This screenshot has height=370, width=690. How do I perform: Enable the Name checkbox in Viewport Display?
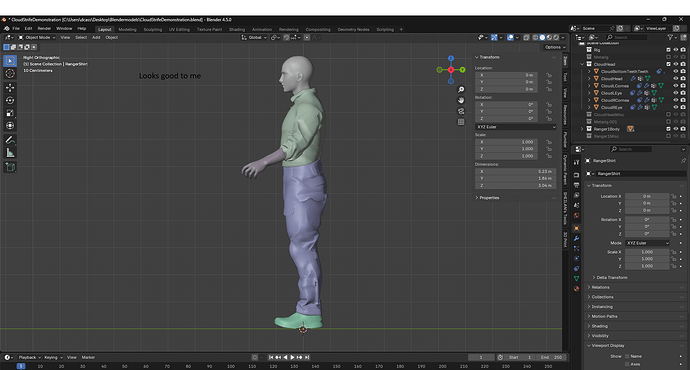tap(627, 356)
